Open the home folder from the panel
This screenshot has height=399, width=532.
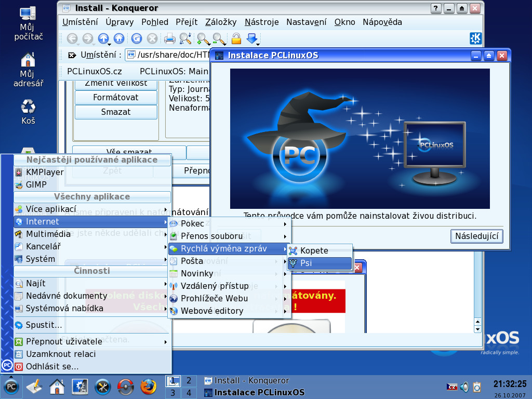[x=57, y=387]
